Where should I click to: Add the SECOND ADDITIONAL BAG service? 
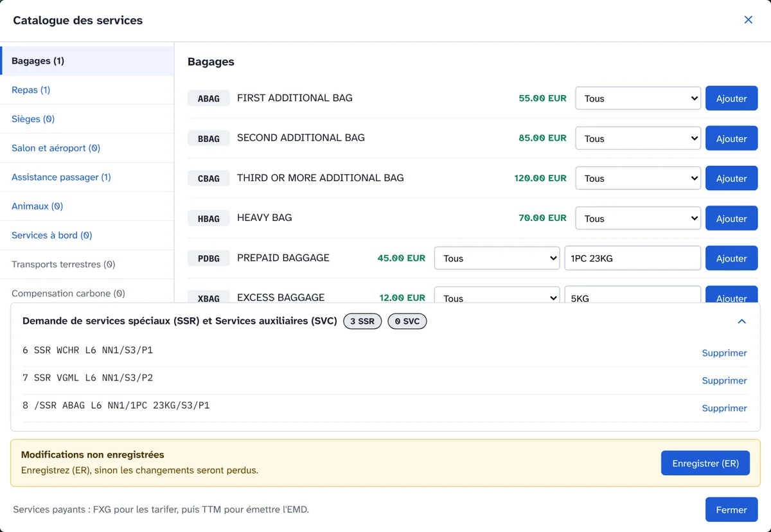[731, 138]
